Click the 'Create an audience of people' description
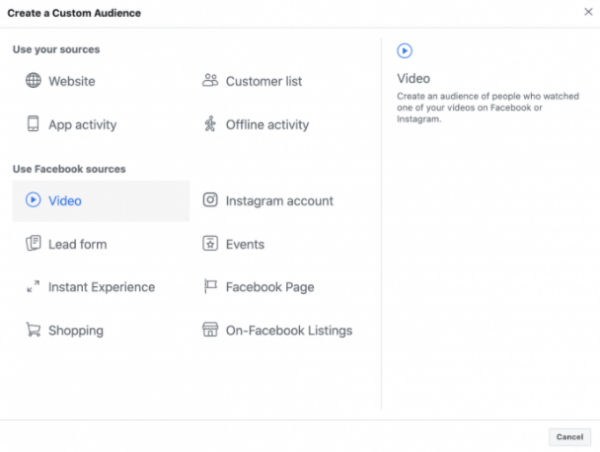Screen dimensions: 600x452 pos(488,108)
